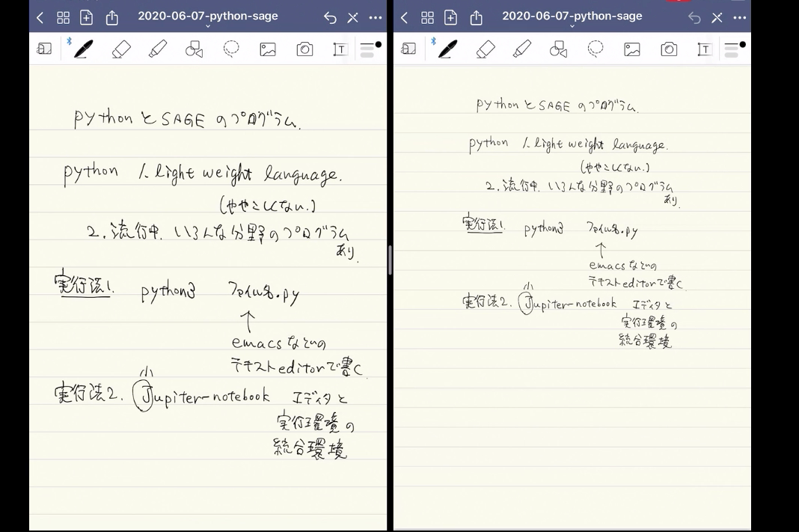Toggle read-only mode icon in right window

pyautogui.click(x=409, y=49)
